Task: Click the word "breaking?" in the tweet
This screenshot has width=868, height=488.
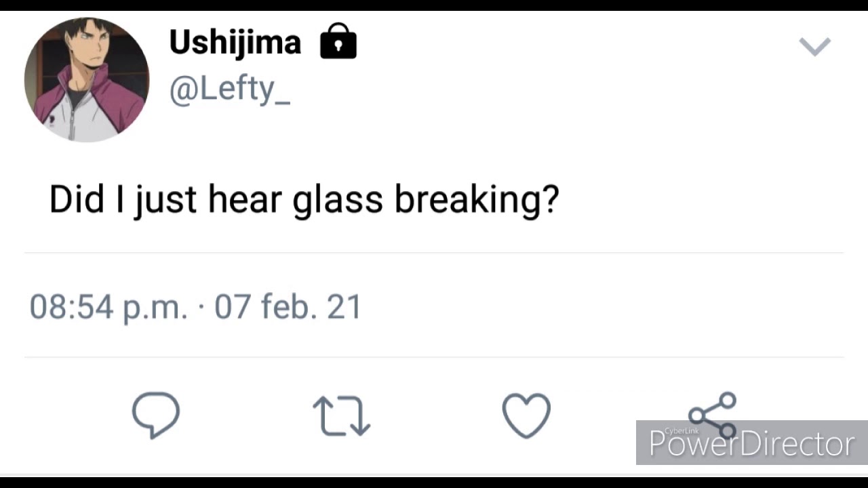Action: tap(477, 201)
